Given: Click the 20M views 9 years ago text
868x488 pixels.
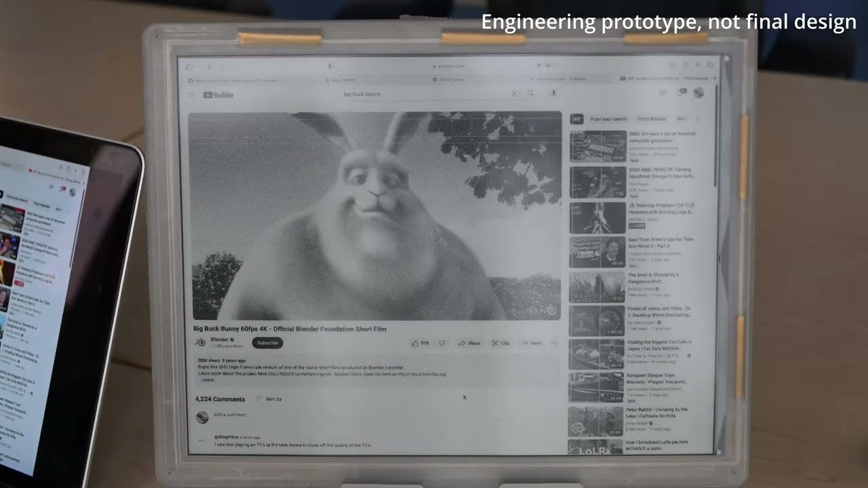Looking at the screenshot, I should pos(222,361).
